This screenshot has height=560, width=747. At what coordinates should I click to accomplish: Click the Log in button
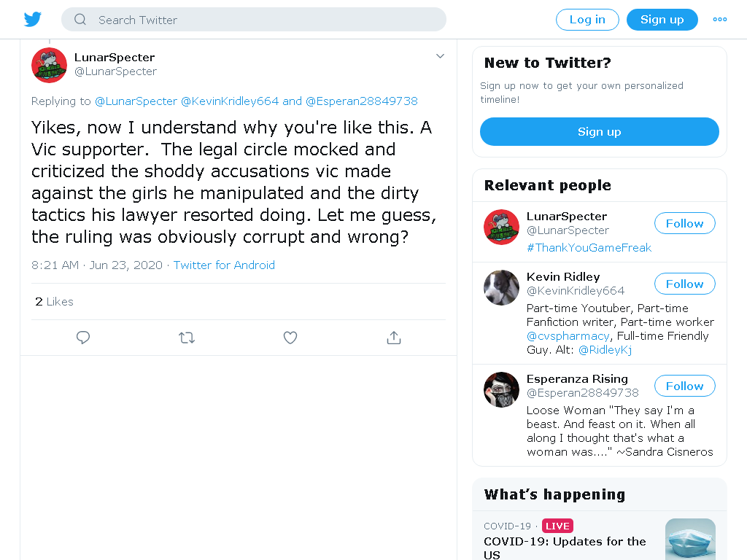click(x=587, y=20)
